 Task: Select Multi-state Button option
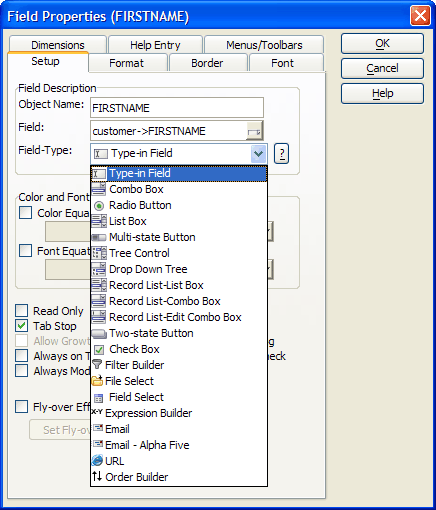[x=179, y=237]
